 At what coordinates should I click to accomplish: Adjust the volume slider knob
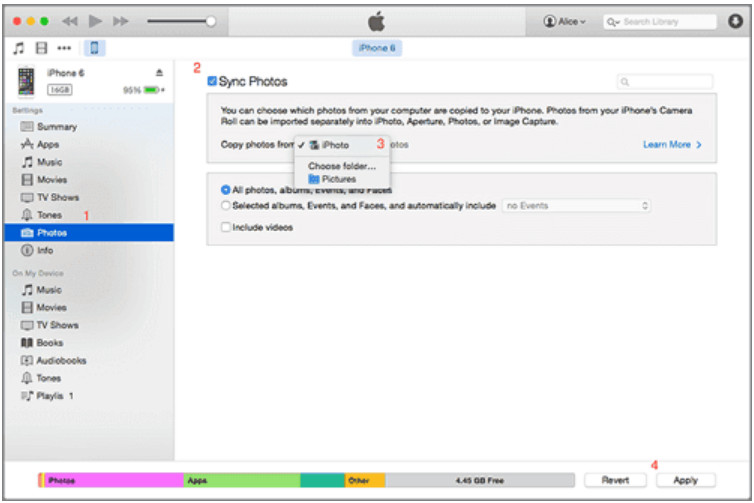click(x=210, y=21)
